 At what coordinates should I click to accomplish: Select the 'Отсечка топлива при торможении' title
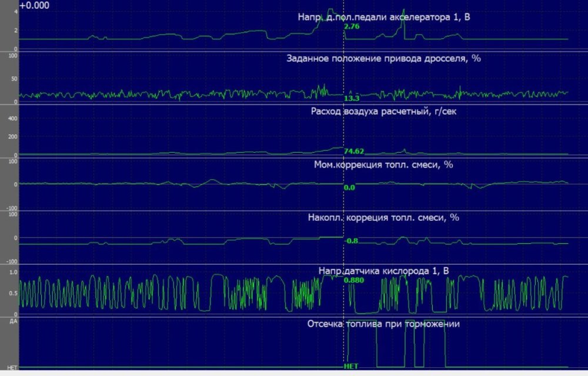tap(383, 324)
